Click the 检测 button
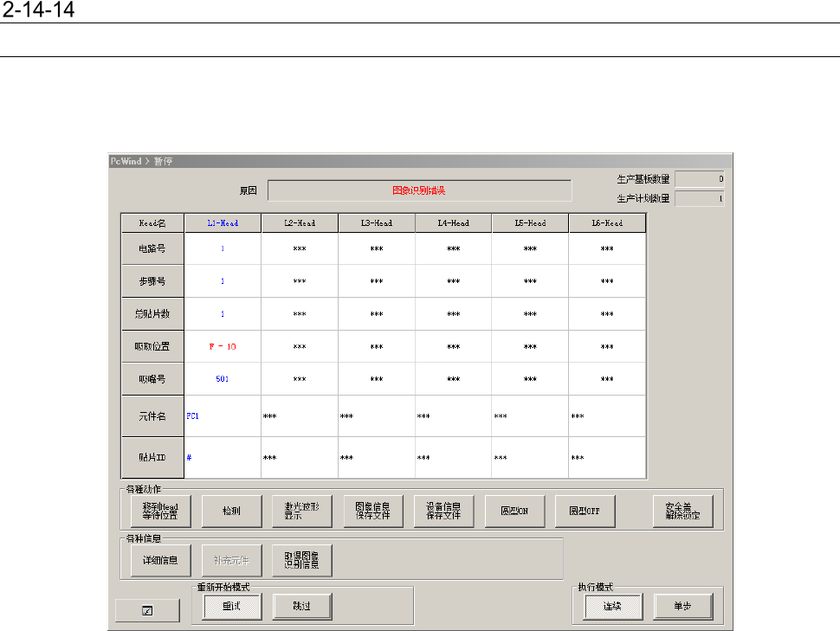This screenshot has width=840, height=631. (x=231, y=511)
